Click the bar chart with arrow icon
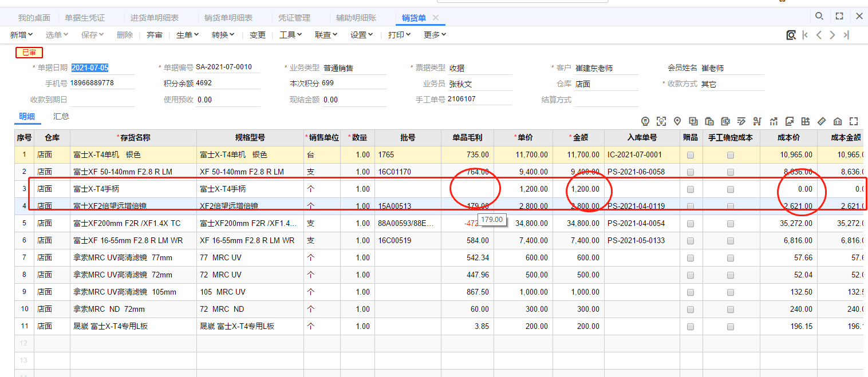This screenshot has width=868, height=377. [774, 121]
